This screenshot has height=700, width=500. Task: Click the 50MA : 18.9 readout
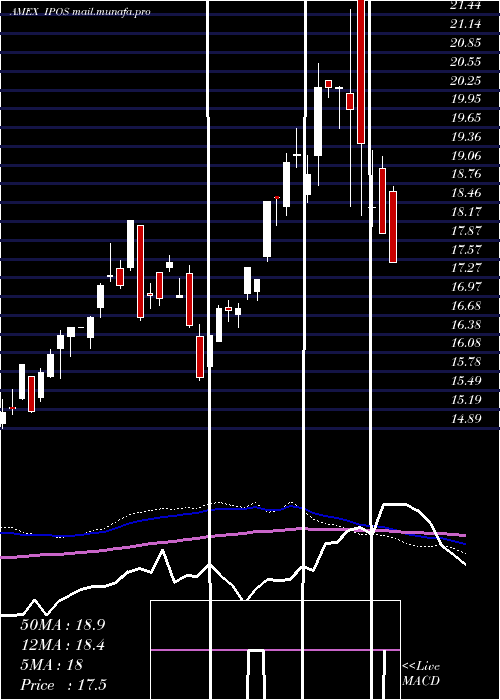(x=63, y=625)
